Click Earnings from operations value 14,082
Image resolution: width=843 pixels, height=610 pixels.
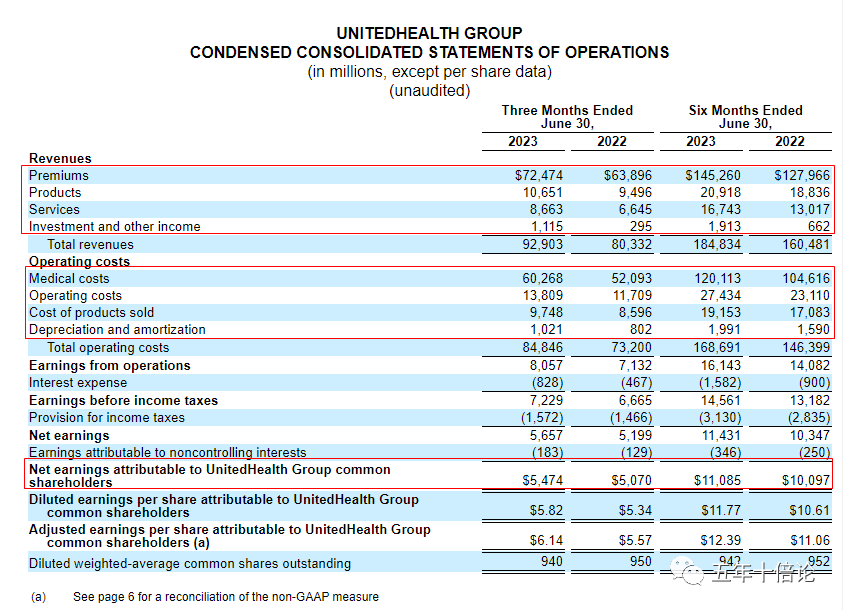coord(810,366)
